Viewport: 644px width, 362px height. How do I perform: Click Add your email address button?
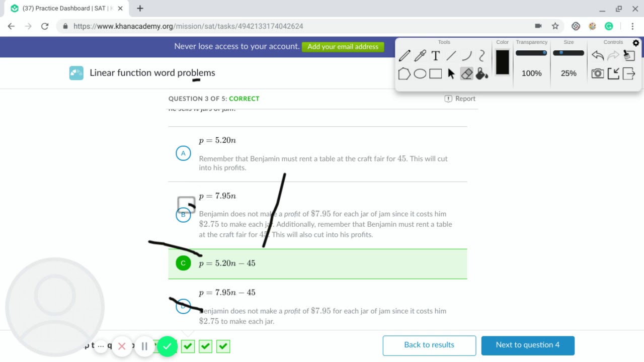pos(343,47)
